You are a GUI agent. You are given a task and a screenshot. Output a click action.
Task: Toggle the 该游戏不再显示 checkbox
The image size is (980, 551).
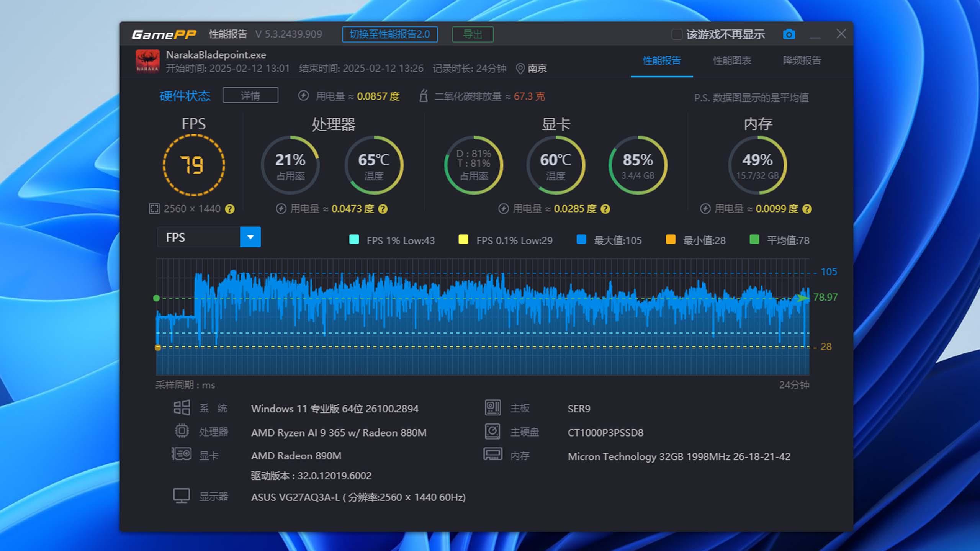coord(677,34)
